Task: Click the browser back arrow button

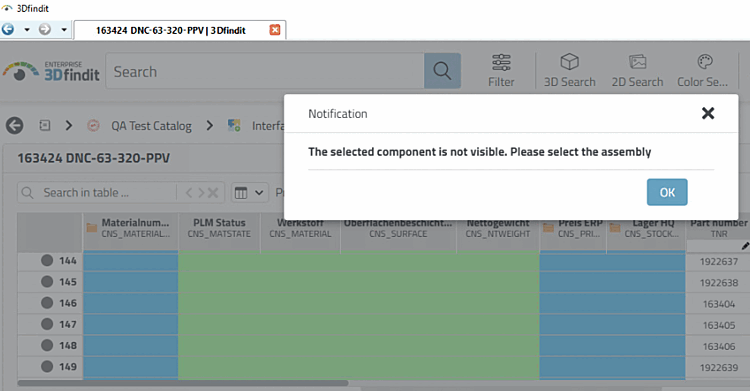Action: pyautogui.click(x=8, y=30)
